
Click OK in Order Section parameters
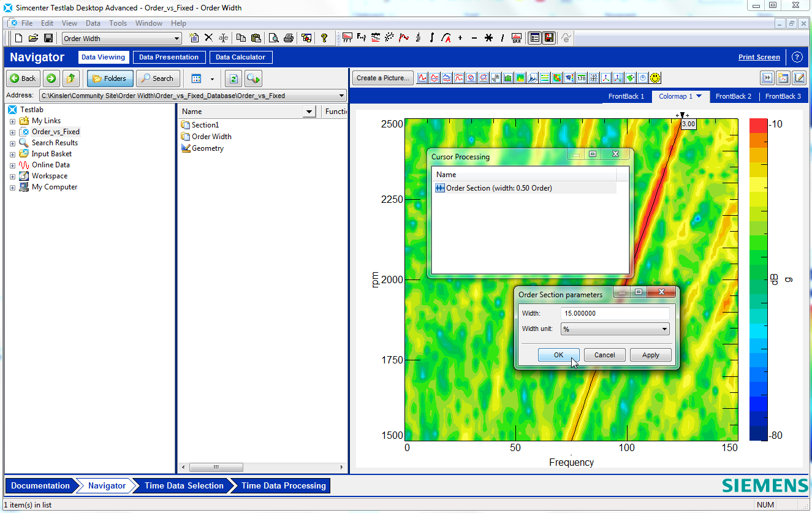558,355
